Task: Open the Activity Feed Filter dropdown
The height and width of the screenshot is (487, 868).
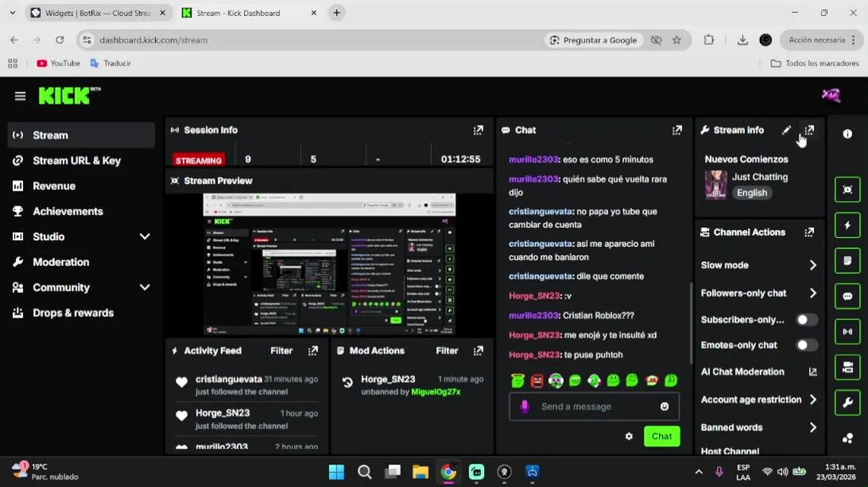Action: [x=281, y=350]
